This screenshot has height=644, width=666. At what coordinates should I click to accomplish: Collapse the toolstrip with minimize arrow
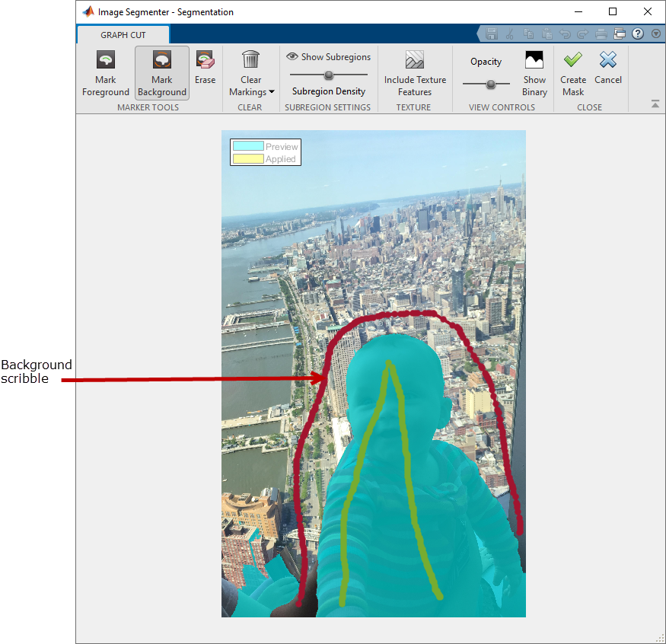(655, 104)
